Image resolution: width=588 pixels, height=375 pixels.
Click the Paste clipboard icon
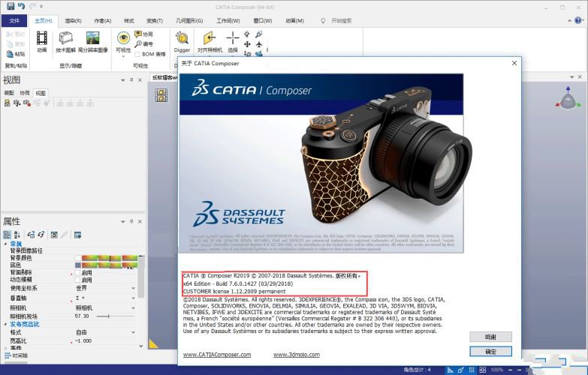10,54
